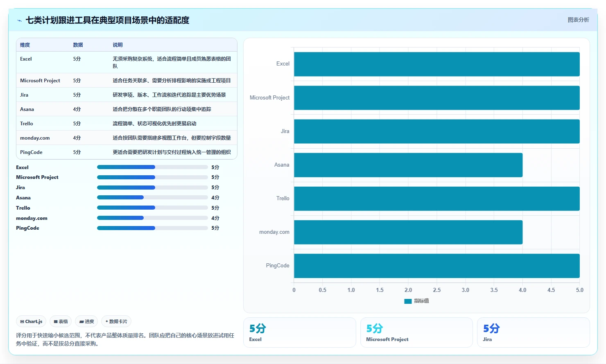Select the Jira table row name
This screenshot has height=364, width=606.
(24, 95)
